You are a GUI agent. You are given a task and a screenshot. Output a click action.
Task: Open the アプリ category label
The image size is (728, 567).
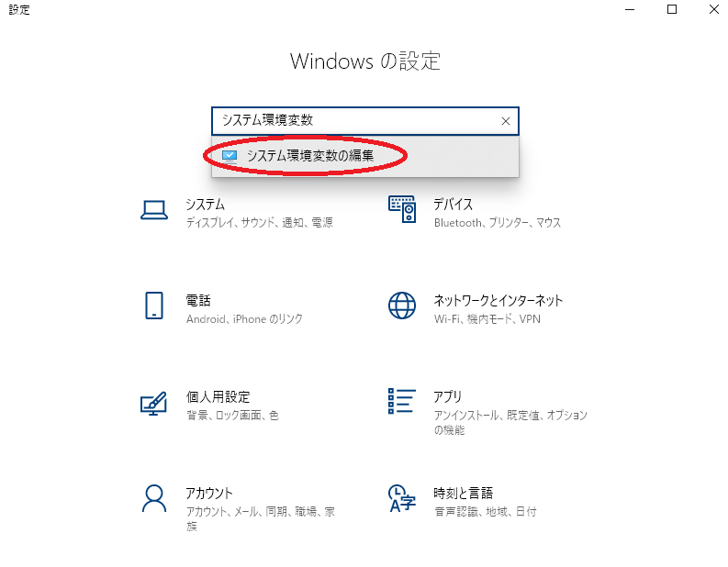[x=448, y=396]
